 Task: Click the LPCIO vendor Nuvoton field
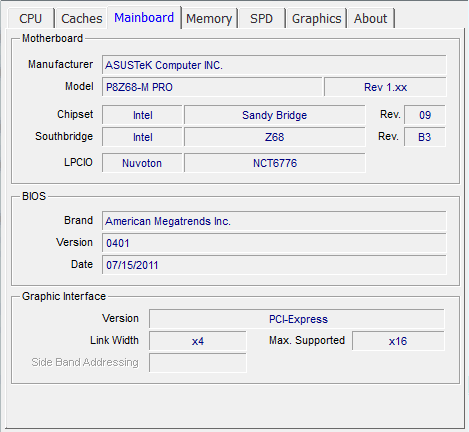(142, 163)
